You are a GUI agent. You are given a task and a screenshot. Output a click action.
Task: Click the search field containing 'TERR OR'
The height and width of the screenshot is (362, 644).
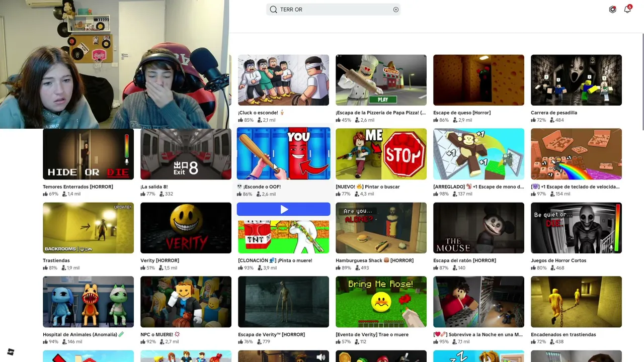(333, 10)
